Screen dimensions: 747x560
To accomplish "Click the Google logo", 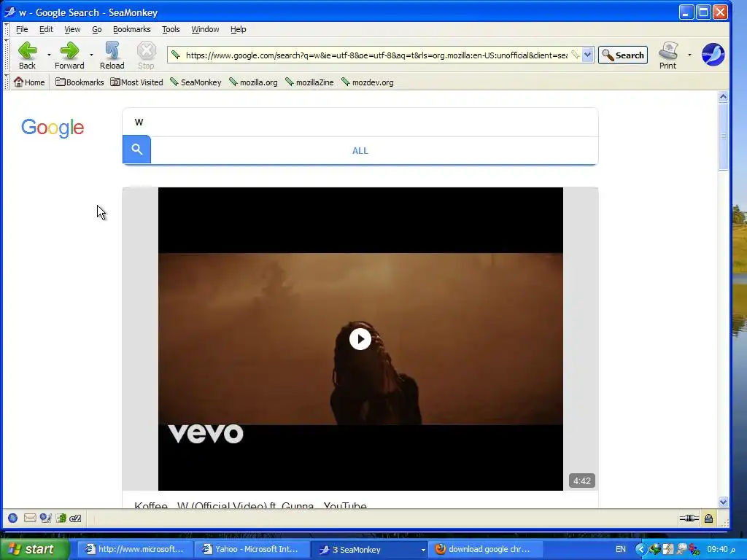I will (53, 128).
